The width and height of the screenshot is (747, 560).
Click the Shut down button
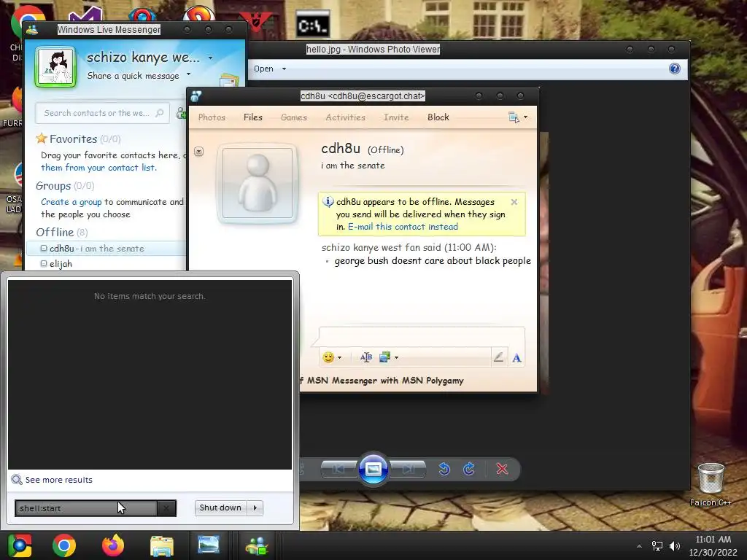pyautogui.click(x=220, y=507)
